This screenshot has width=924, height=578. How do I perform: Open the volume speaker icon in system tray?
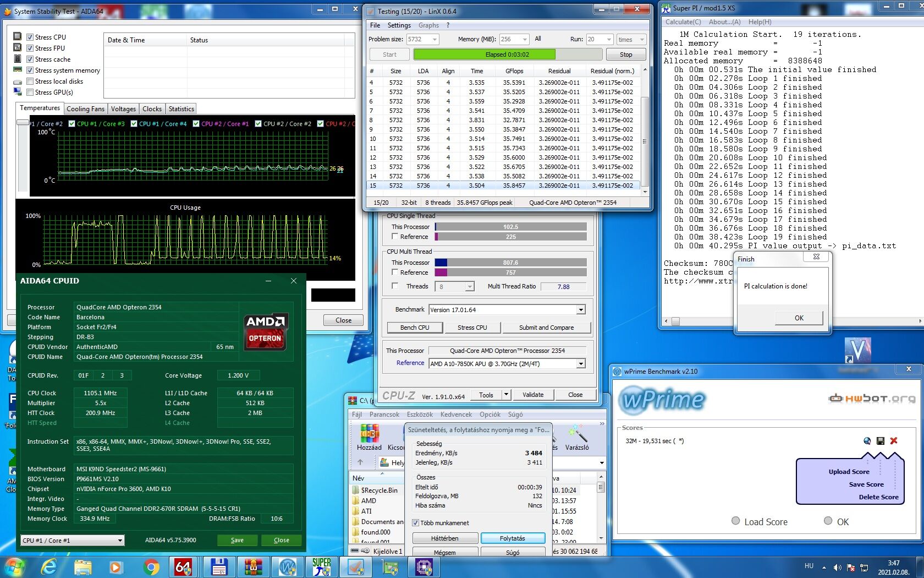[x=837, y=567]
